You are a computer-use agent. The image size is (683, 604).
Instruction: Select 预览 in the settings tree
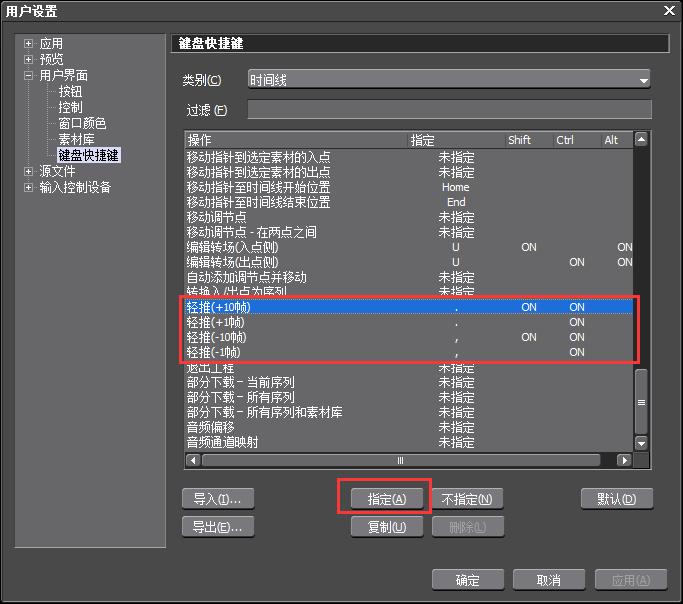(x=51, y=59)
